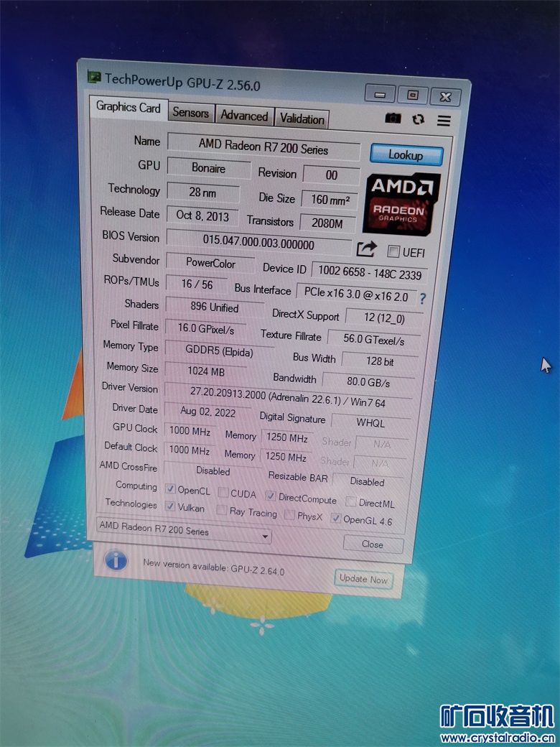560x747 pixels.
Task: Click the Lookup button
Action: (406, 155)
